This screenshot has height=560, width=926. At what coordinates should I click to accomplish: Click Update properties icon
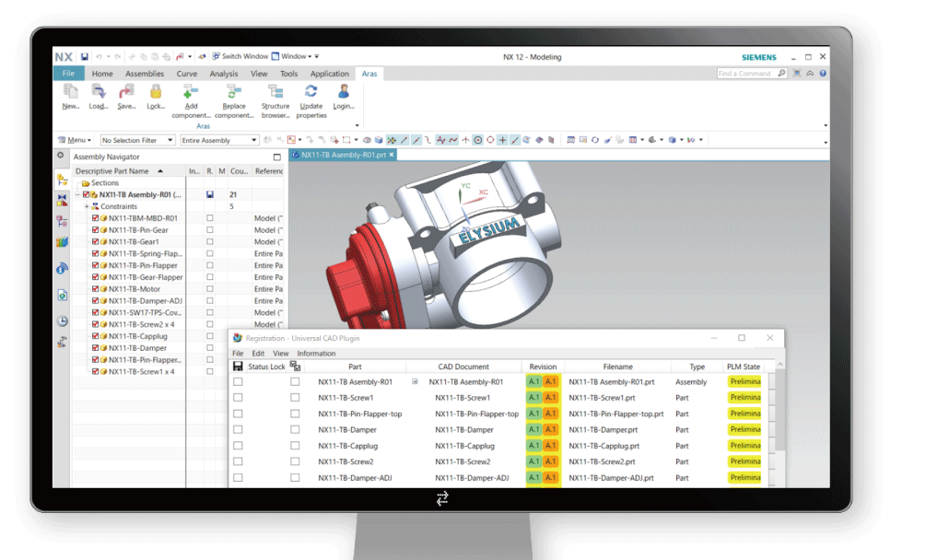point(311,91)
